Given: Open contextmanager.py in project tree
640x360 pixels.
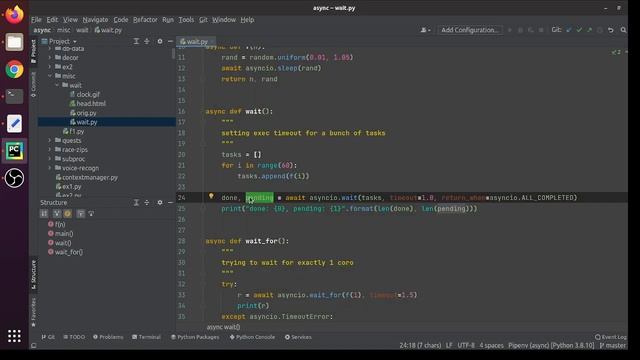Looking at the screenshot, I should (x=87, y=178).
